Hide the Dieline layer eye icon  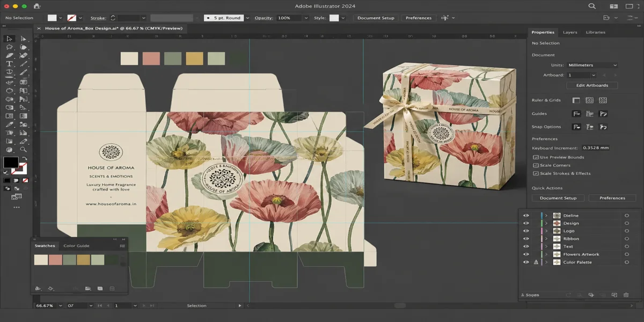coord(526,216)
